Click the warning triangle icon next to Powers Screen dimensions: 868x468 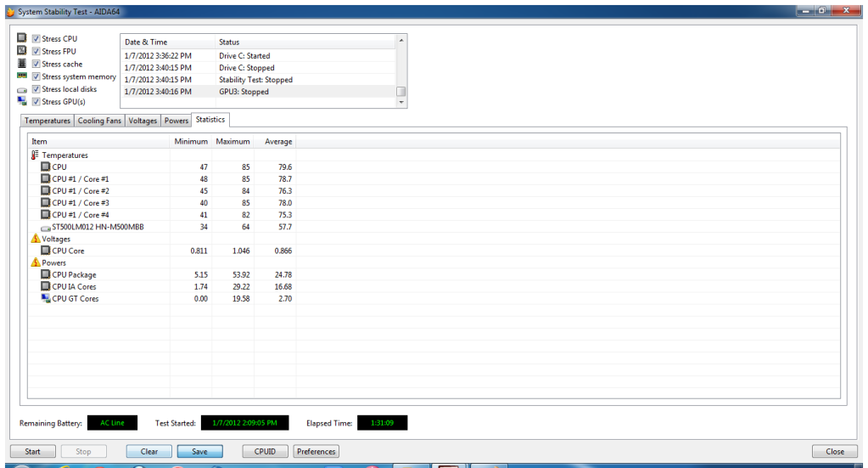coord(36,262)
